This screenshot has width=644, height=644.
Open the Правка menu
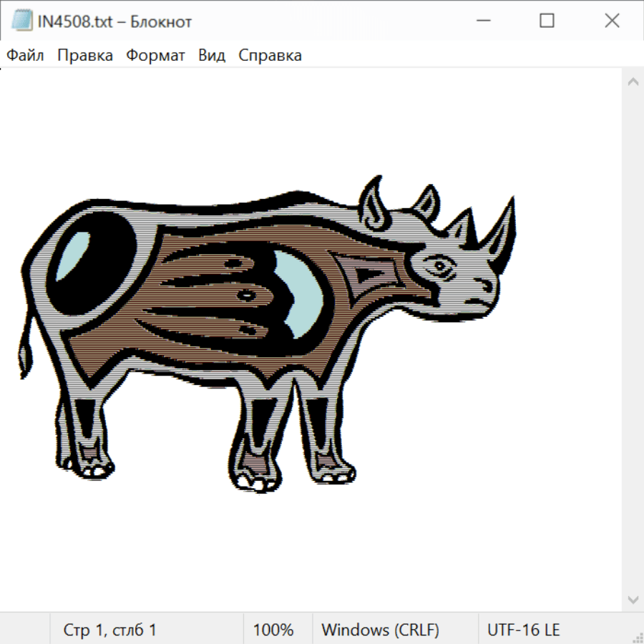pos(85,56)
